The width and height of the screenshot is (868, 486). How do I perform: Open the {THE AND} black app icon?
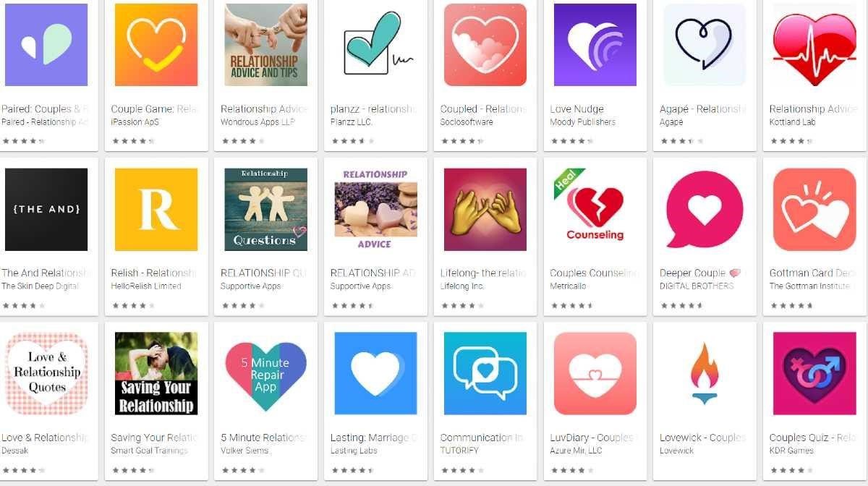click(x=46, y=210)
